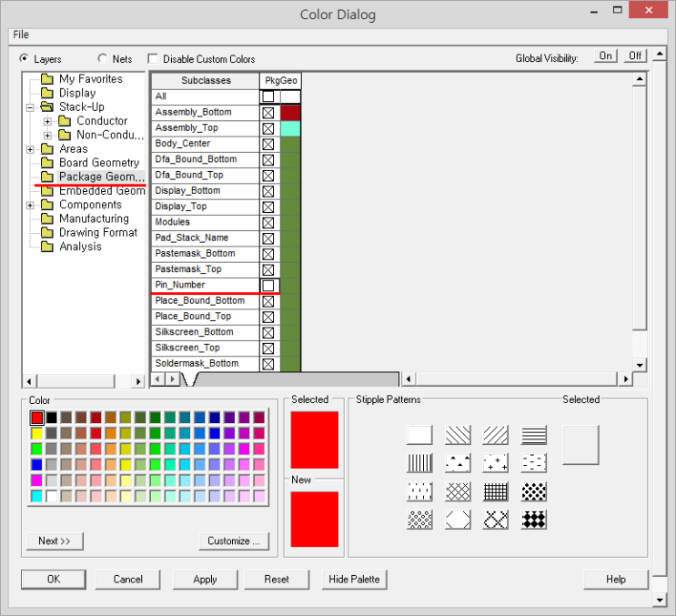
Task: Choose the blank solid stipple pattern
Action: (419, 435)
